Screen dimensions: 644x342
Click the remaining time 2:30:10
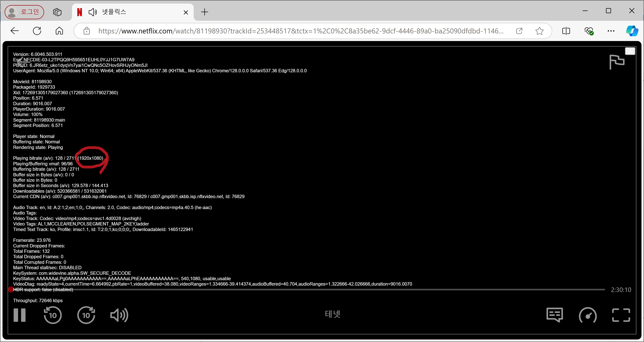click(x=621, y=290)
